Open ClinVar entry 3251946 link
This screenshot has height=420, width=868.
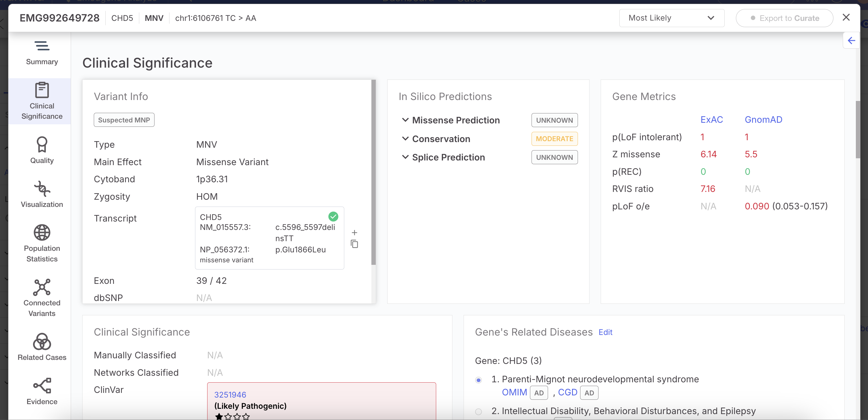[230, 394]
